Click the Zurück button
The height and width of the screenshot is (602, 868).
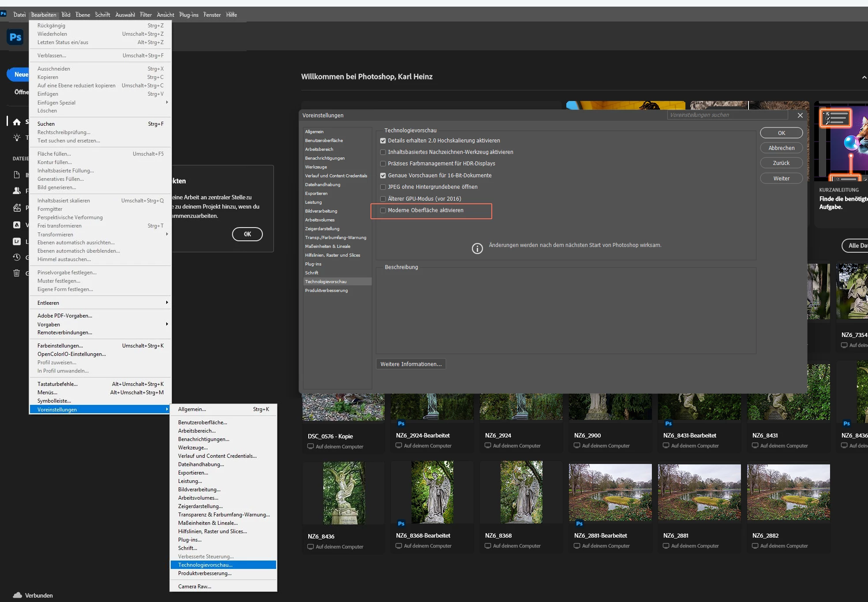tap(781, 163)
